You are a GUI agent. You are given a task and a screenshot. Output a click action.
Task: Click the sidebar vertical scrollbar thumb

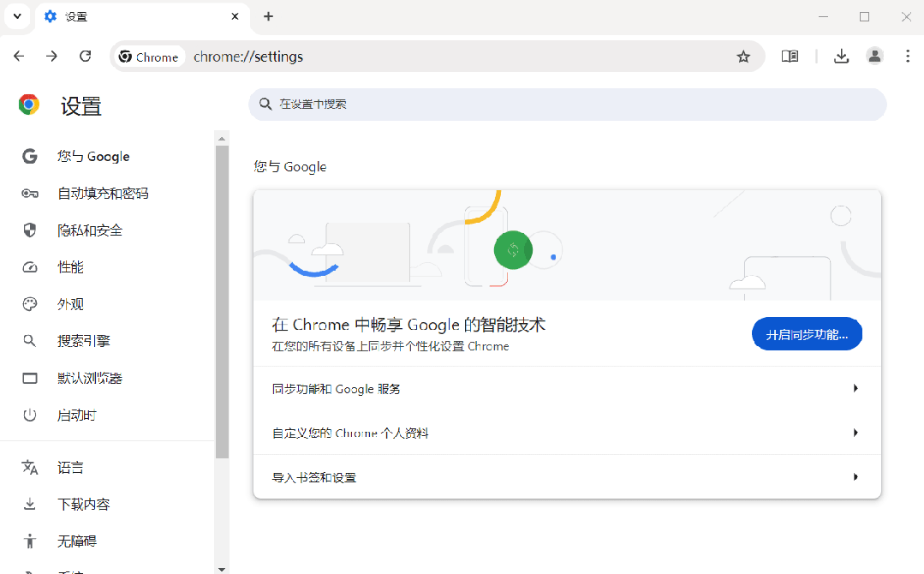(x=222, y=302)
